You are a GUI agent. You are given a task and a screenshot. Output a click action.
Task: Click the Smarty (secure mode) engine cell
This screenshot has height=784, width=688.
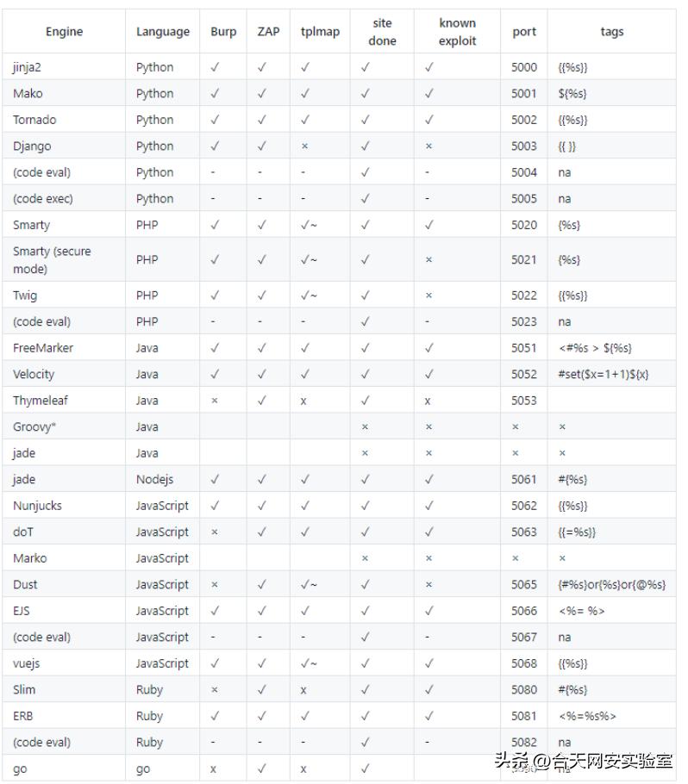[52, 260]
